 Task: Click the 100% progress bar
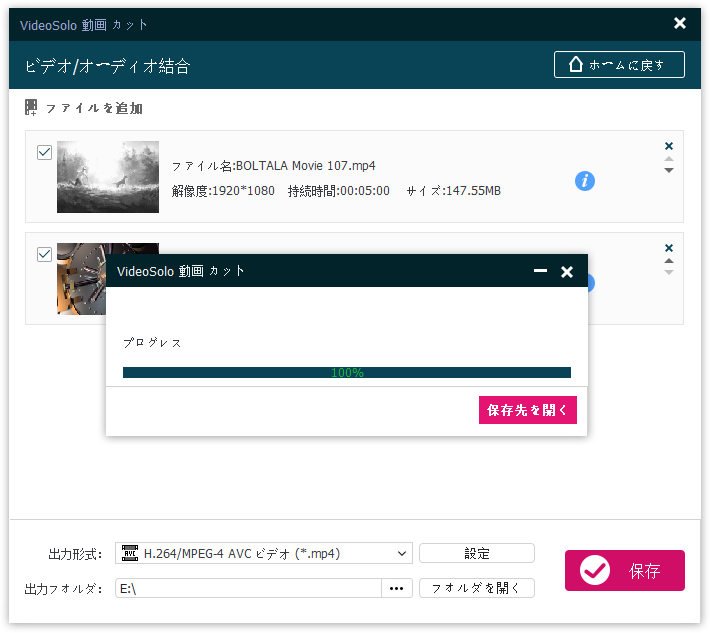tap(347, 373)
